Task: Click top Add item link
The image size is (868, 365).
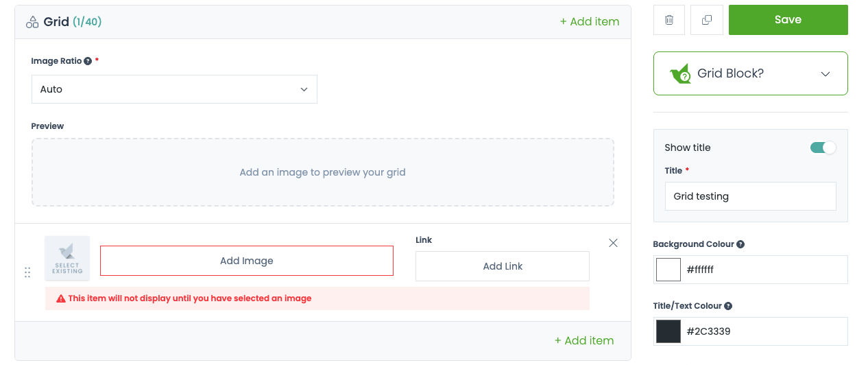Action: (x=590, y=21)
